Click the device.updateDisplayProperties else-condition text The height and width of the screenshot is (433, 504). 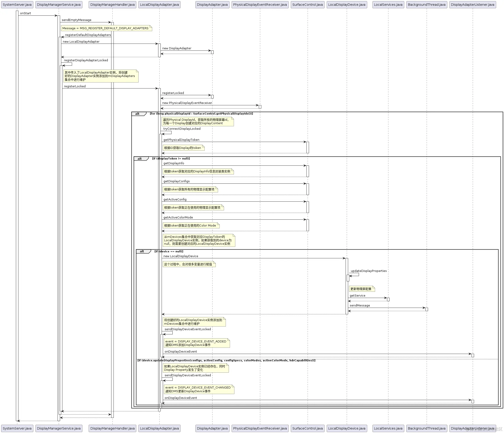click(226, 360)
